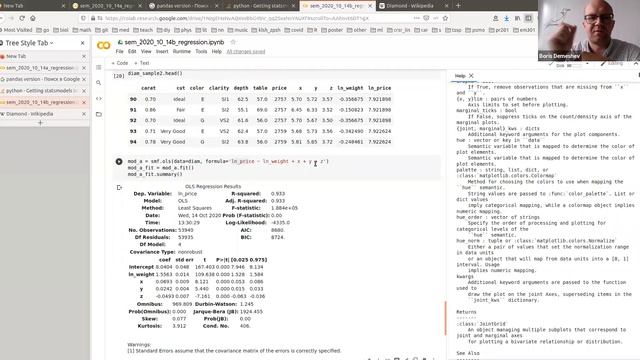
Task: Click the All changes saved link
Action: point(246,52)
